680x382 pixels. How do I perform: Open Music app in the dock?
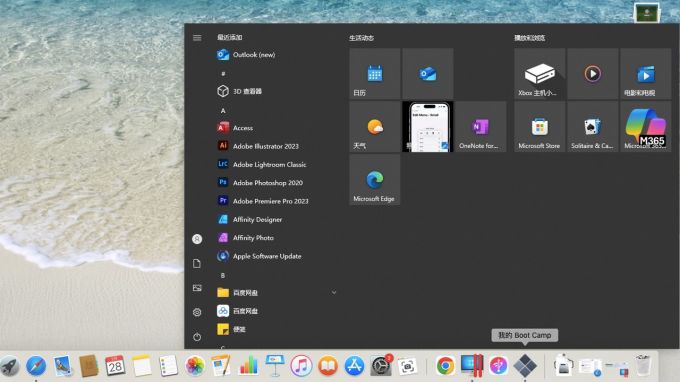301,366
